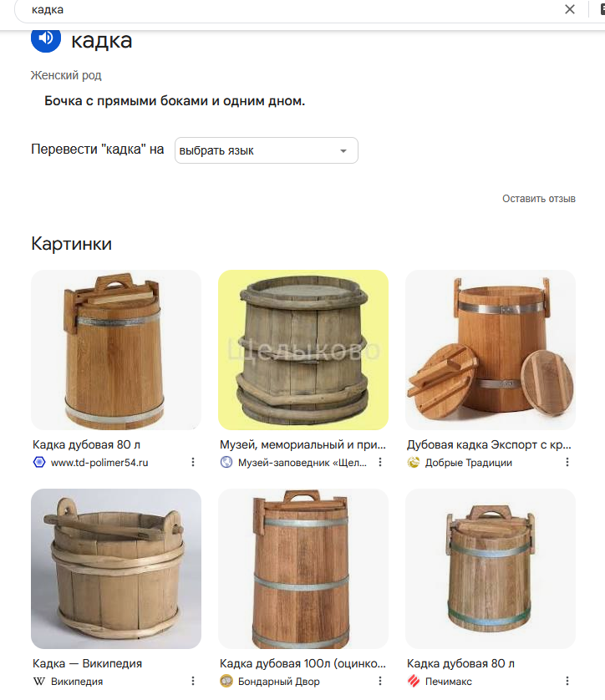Open the Wikipedia wooden tub thumbnail
This screenshot has height=700, width=605.
tap(116, 569)
